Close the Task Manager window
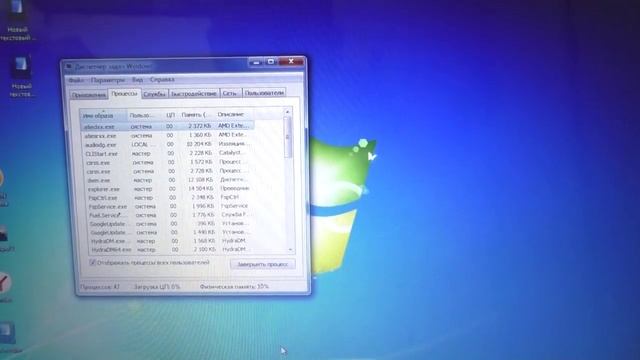The width and height of the screenshot is (640, 360). [x=291, y=61]
